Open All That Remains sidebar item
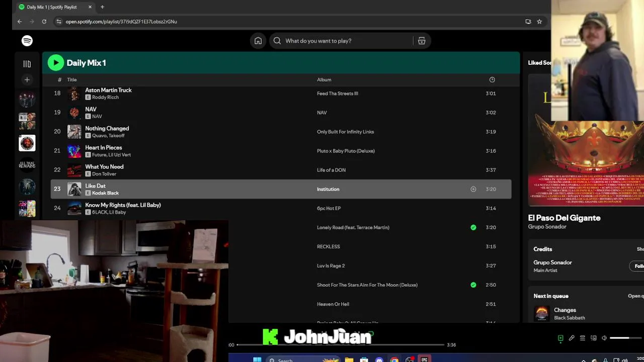 click(x=27, y=164)
